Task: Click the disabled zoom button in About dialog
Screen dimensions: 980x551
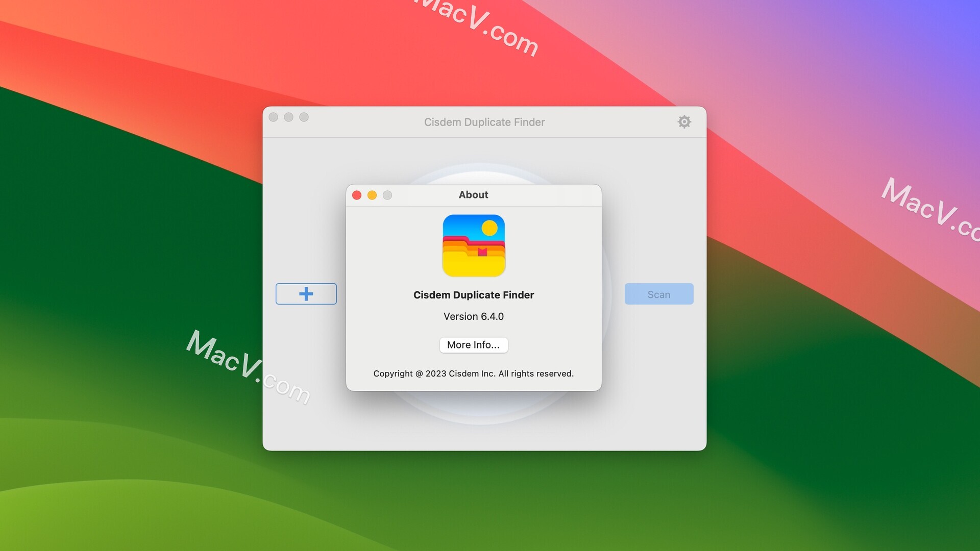Action: [387, 195]
